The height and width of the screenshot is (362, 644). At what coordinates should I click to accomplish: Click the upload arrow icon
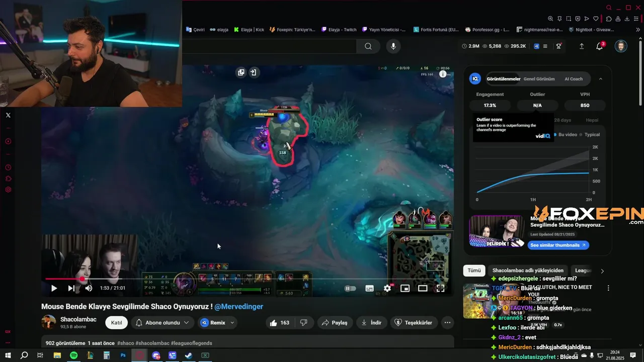click(582, 46)
